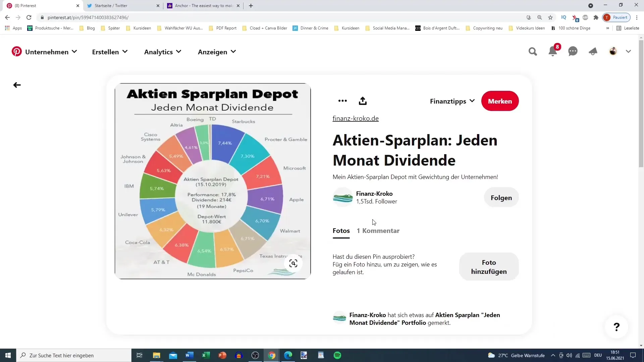Switch to the 1 Kommentar tab
The image size is (644, 362).
378,231
